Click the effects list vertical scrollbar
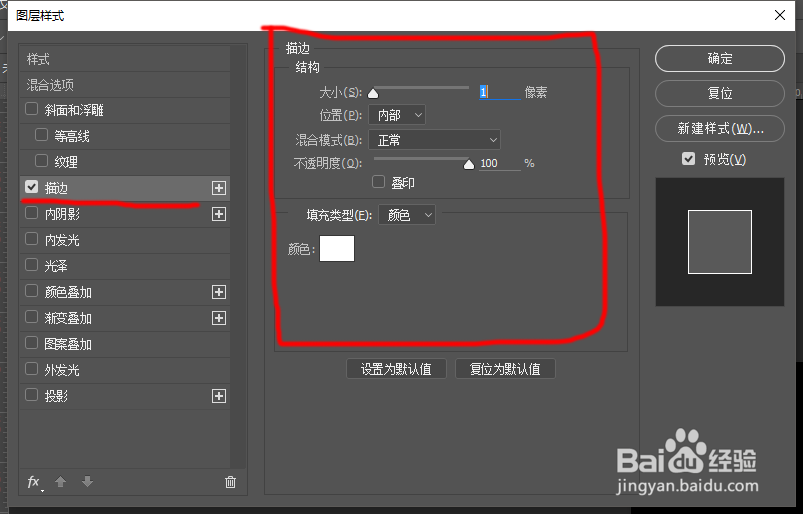This screenshot has width=803, height=514. tap(238, 256)
